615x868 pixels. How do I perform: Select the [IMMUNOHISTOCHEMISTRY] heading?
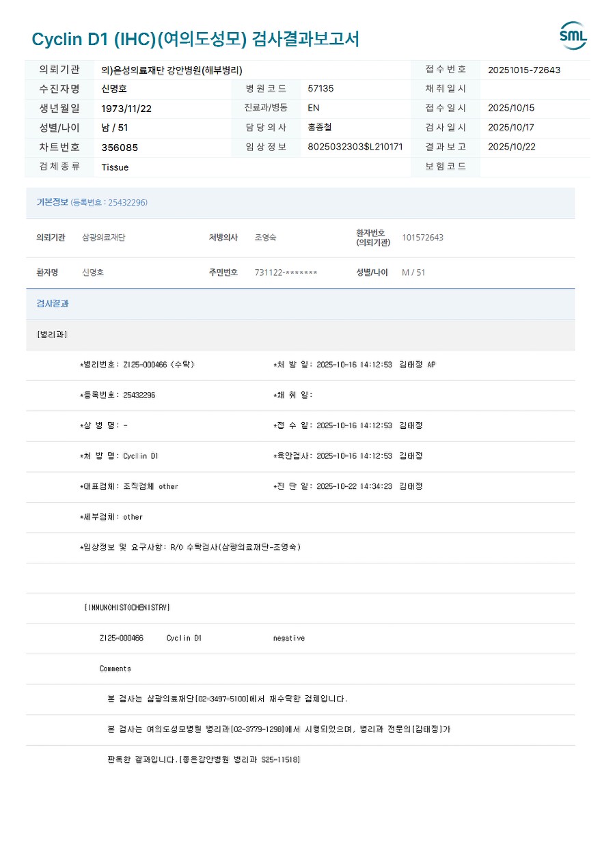click(x=127, y=608)
